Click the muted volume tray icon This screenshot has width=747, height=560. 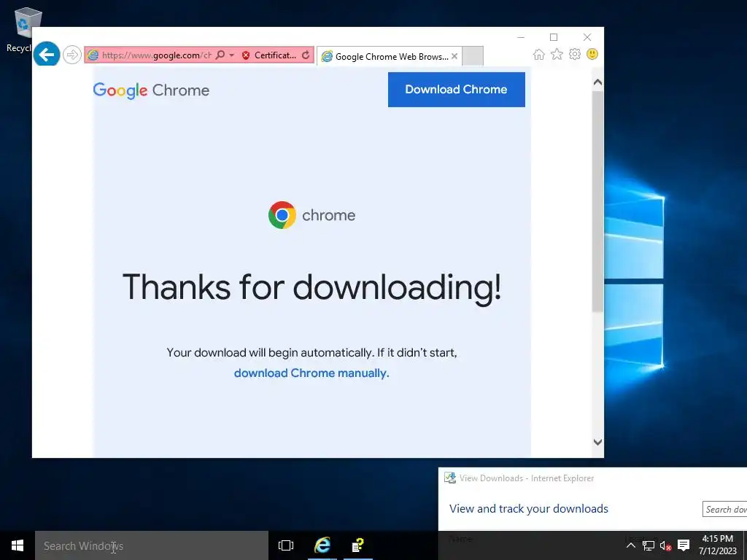[665, 545]
